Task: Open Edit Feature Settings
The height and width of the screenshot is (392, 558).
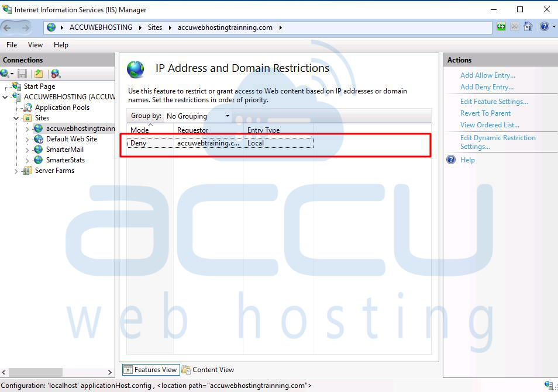Action: [x=494, y=102]
